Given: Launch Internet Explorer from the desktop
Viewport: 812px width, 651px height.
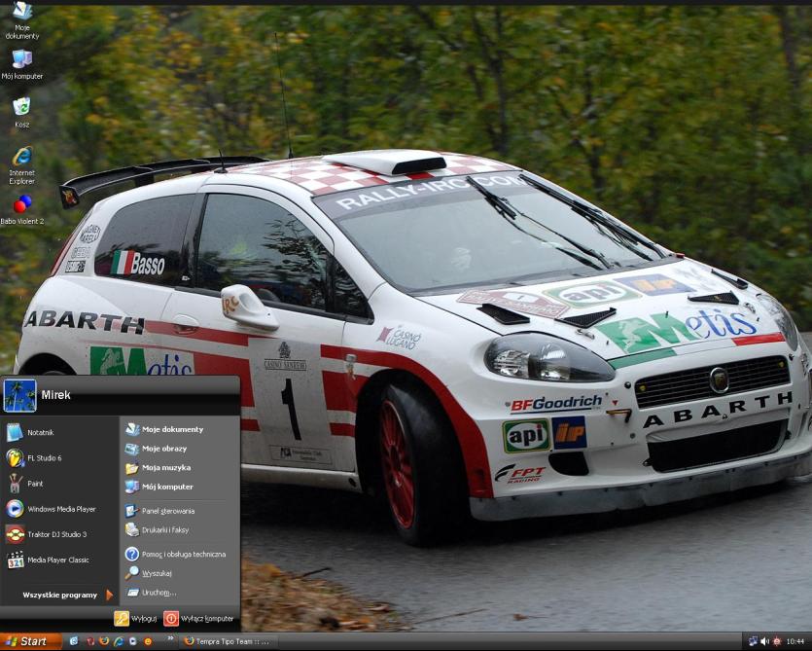Looking at the screenshot, I should tap(21, 164).
